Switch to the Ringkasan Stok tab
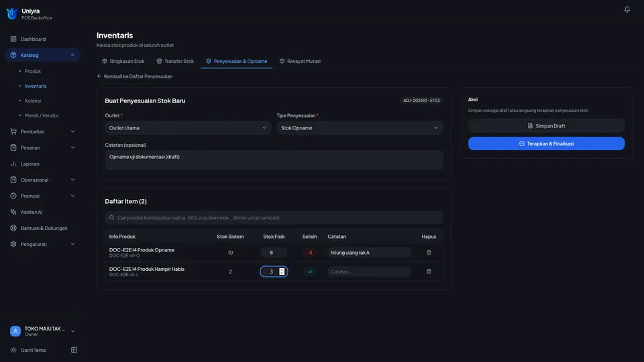This screenshot has width=644, height=362. click(x=123, y=61)
